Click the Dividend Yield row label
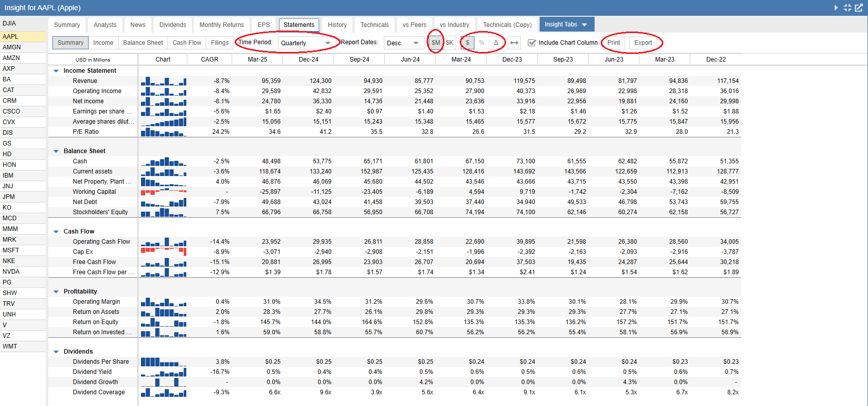Screen dimensions: 868x406 tap(92, 372)
